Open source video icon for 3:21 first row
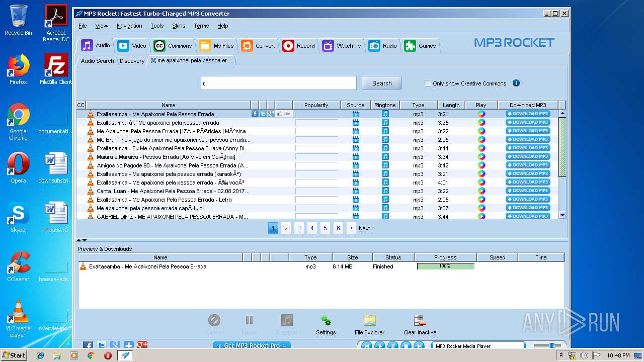 tap(356, 114)
